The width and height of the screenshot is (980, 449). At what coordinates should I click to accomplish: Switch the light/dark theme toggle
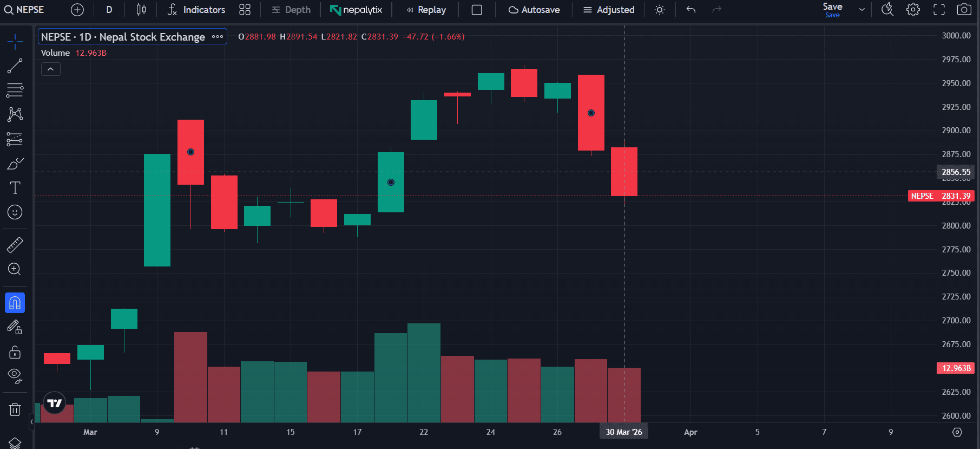[x=659, y=10]
